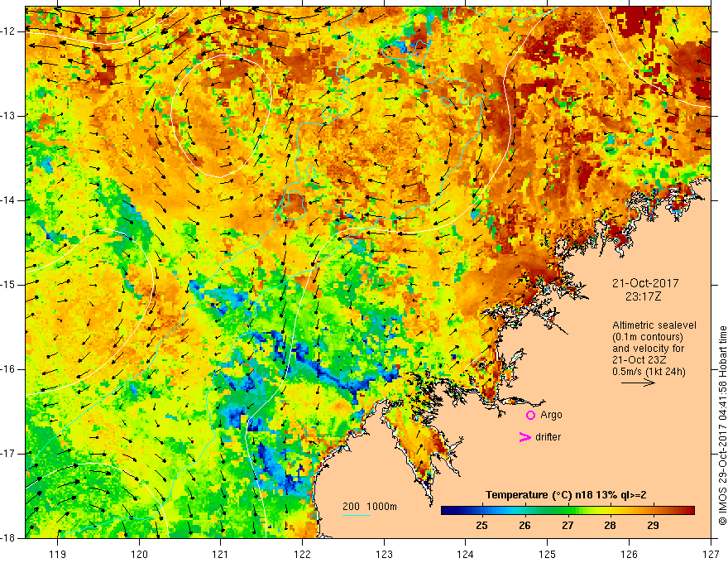Click latitude axis label -16
The image size is (728, 563).
click(x=9, y=369)
